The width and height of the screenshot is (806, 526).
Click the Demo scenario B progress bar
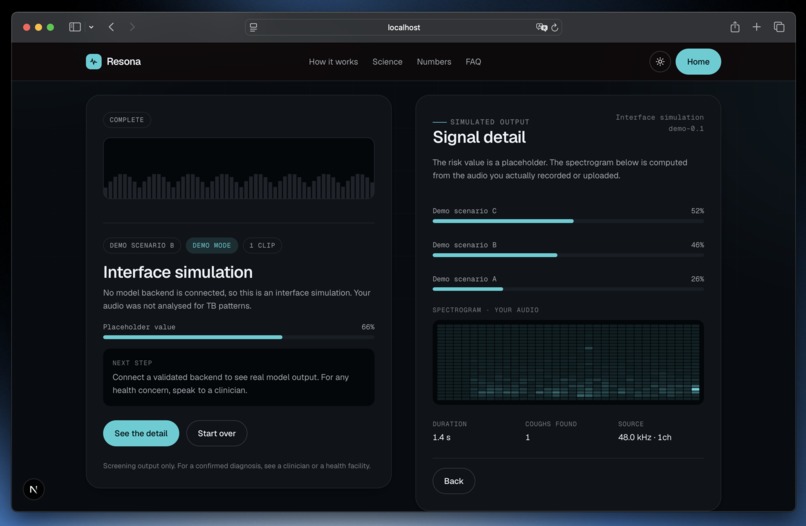pyautogui.click(x=568, y=255)
